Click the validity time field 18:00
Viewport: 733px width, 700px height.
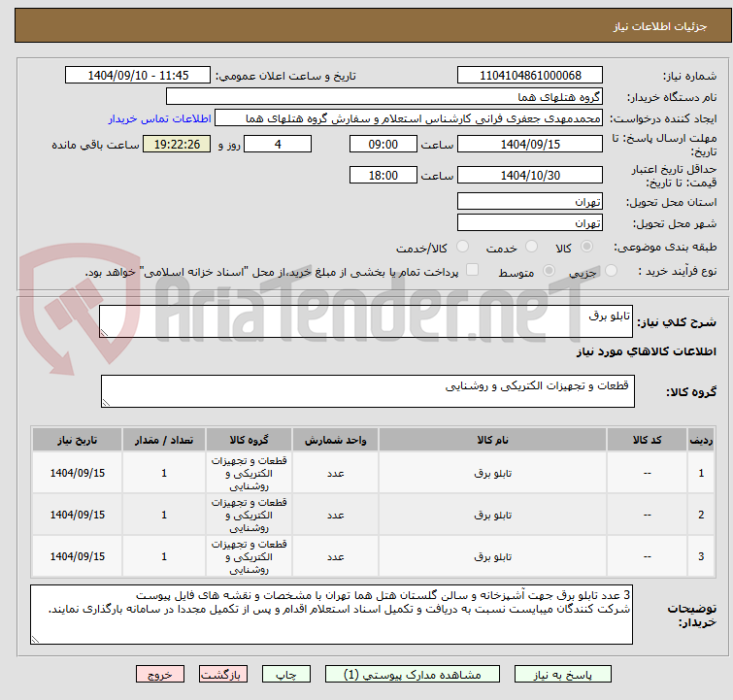[x=383, y=175]
